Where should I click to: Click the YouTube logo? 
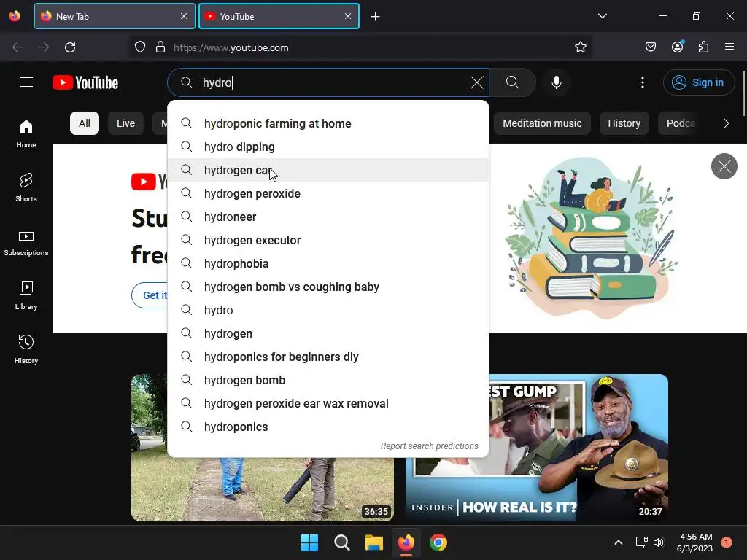coord(85,82)
